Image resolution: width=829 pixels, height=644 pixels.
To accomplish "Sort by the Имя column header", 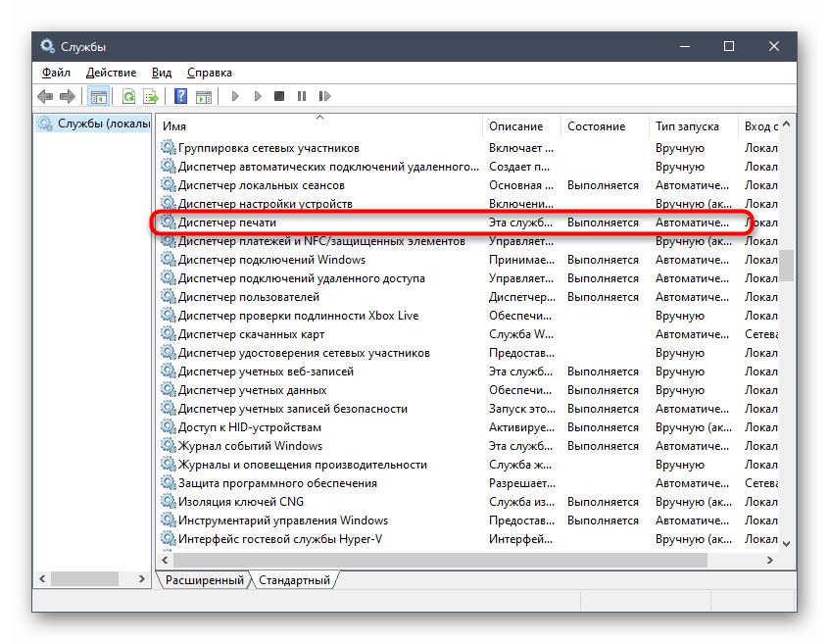I will tap(319, 126).
